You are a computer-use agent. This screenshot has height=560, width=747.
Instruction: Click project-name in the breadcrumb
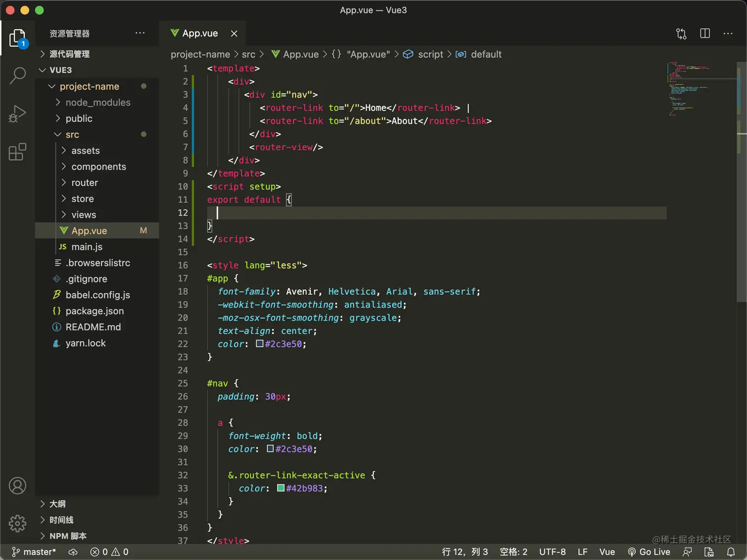point(200,54)
